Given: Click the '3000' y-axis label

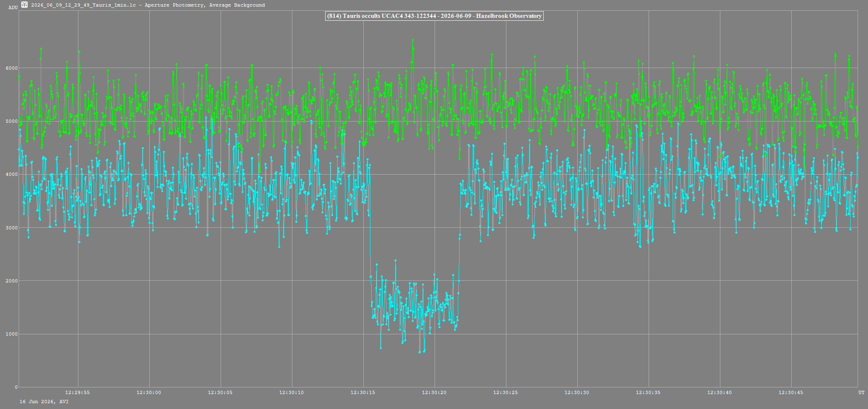Looking at the screenshot, I should click(11, 228).
